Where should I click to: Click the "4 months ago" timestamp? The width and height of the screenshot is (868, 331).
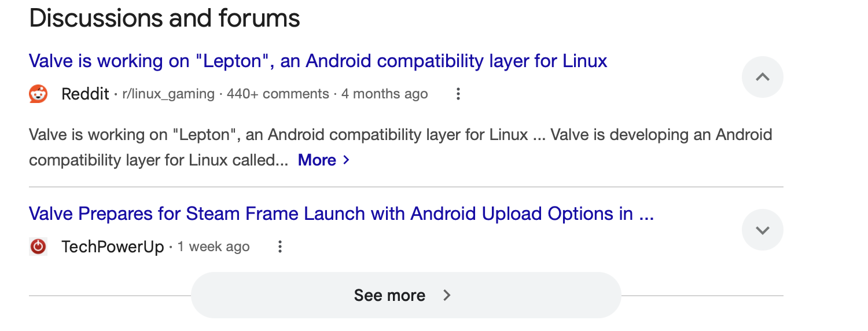[385, 94]
